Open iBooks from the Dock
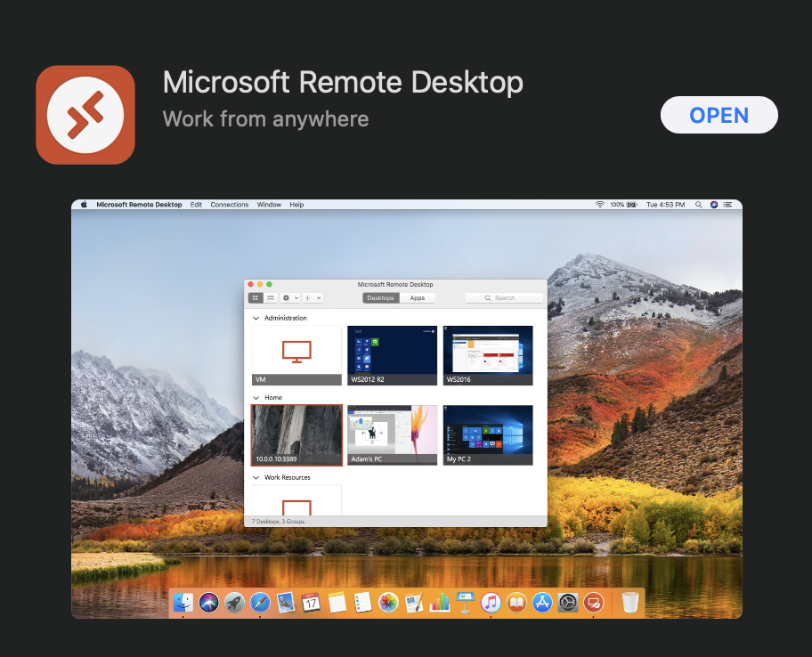812x657 pixels. coord(516,602)
